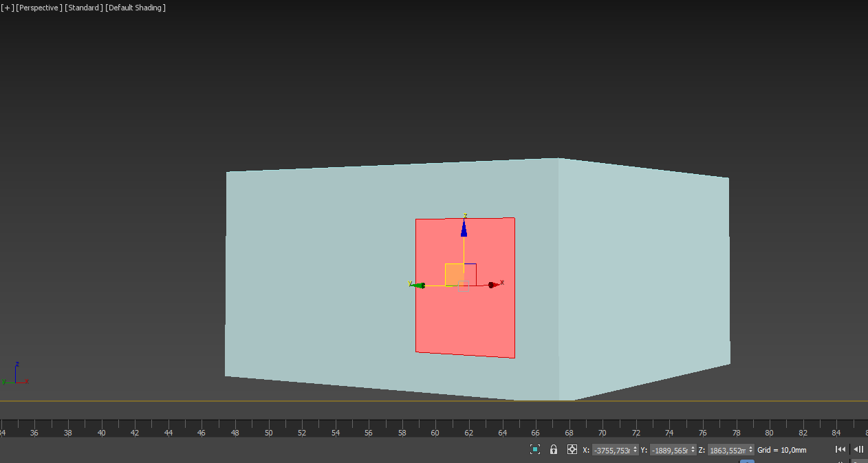Click the Z coordinate input field
Screen dimensions: 868x463
[727, 450]
